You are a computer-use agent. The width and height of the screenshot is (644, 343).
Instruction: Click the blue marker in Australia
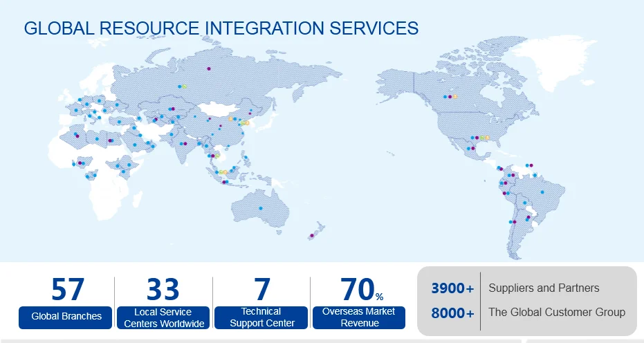pyautogui.click(x=260, y=208)
